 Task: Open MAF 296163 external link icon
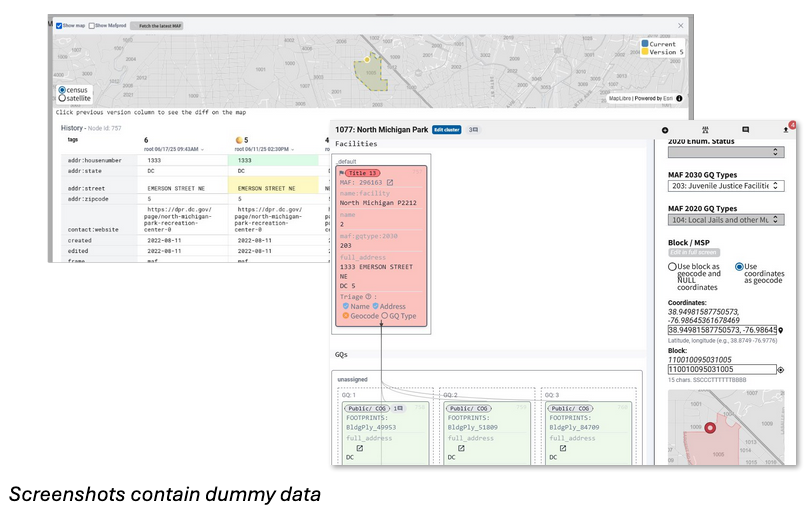(x=390, y=183)
